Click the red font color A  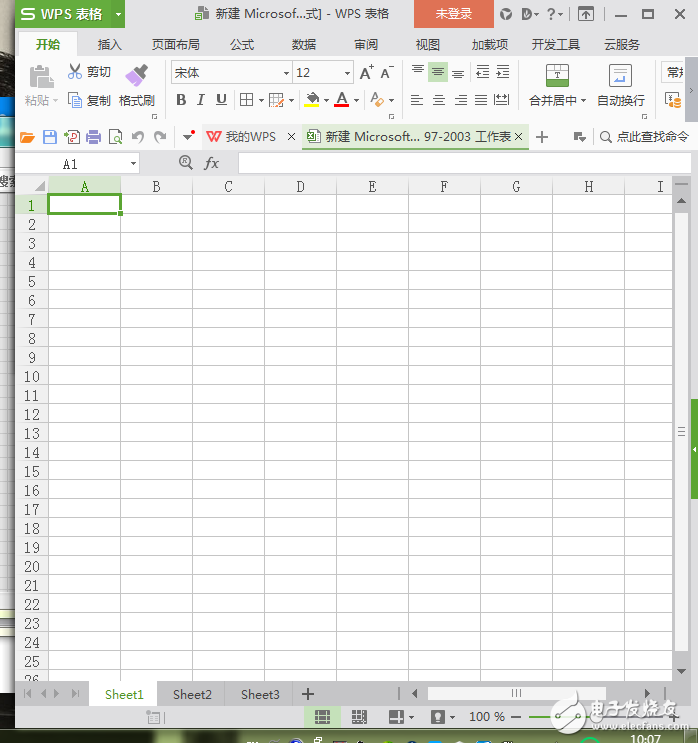point(342,100)
